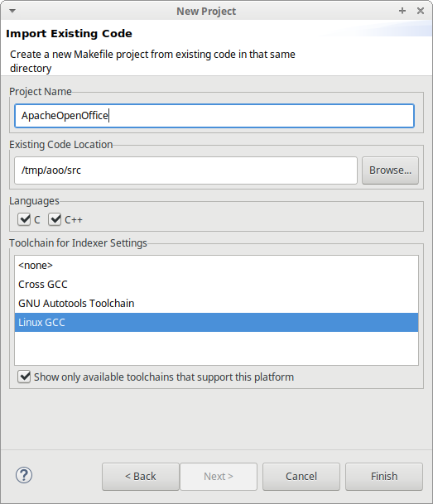Close the New Project dialog
Screen dimensions: 433x504
tap(420, 11)
